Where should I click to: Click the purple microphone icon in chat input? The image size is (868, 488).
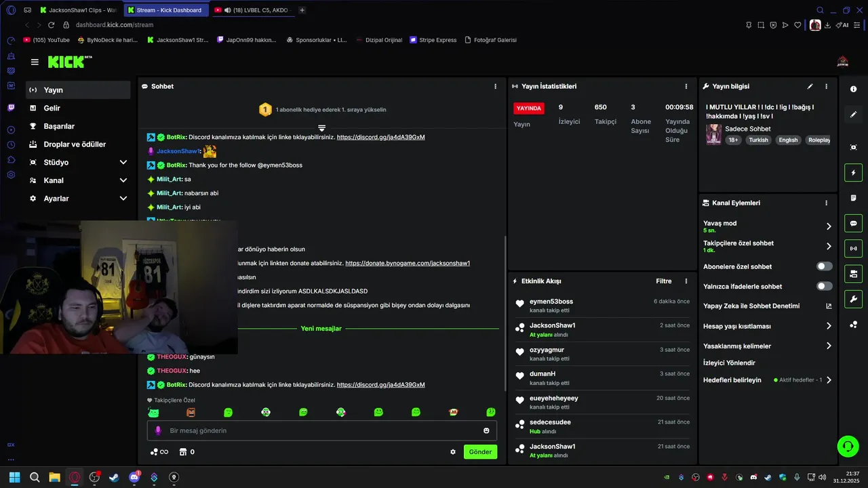pyautogui.click(x=158, y=430)
